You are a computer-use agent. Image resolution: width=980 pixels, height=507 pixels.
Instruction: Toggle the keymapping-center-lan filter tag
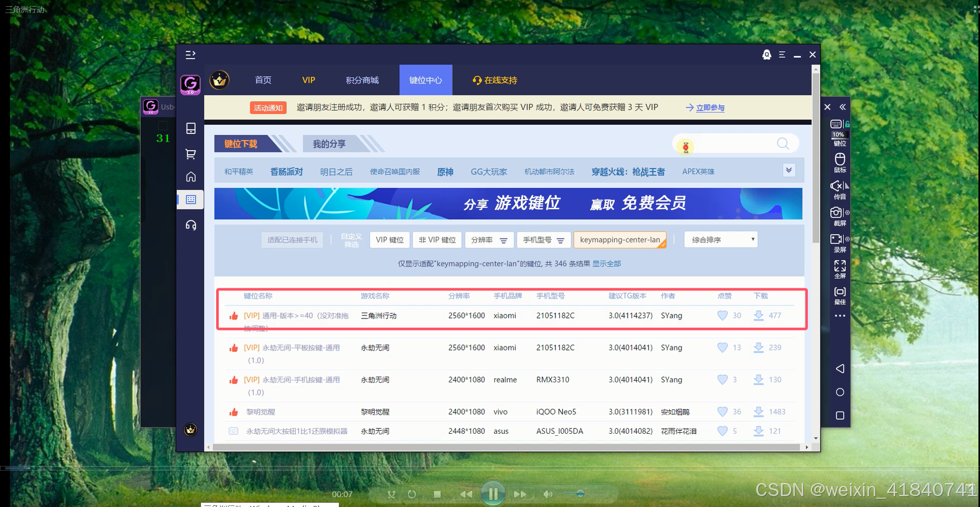coord(620,239)
